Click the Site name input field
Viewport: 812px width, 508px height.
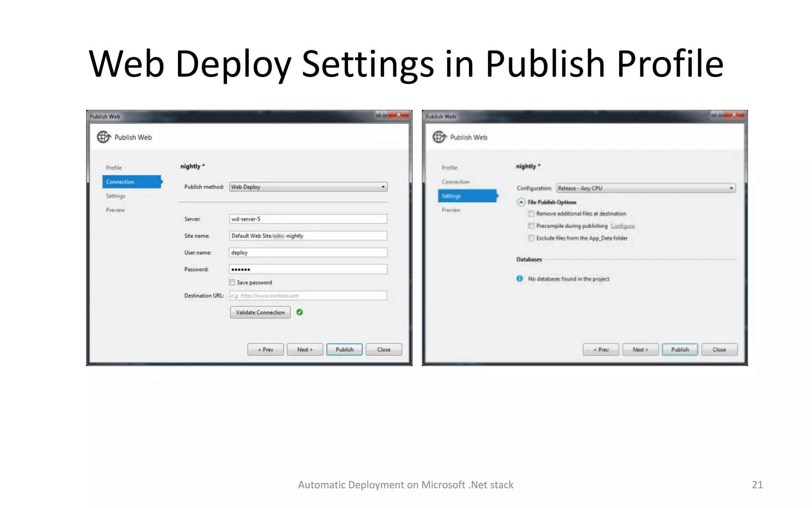click(308, 236)
